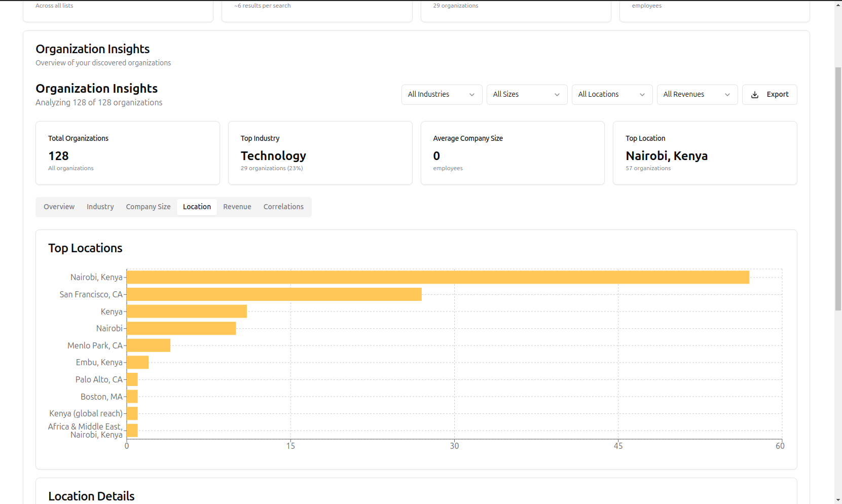Switch to the Company Size tab
The height and width of the screenshot is (504, 842).
(x=149, y=207)
